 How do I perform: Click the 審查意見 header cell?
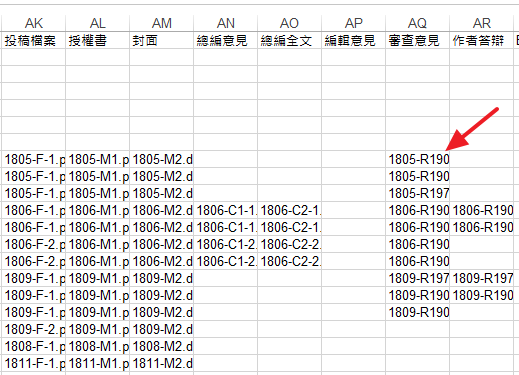click(x=417, y=41)
